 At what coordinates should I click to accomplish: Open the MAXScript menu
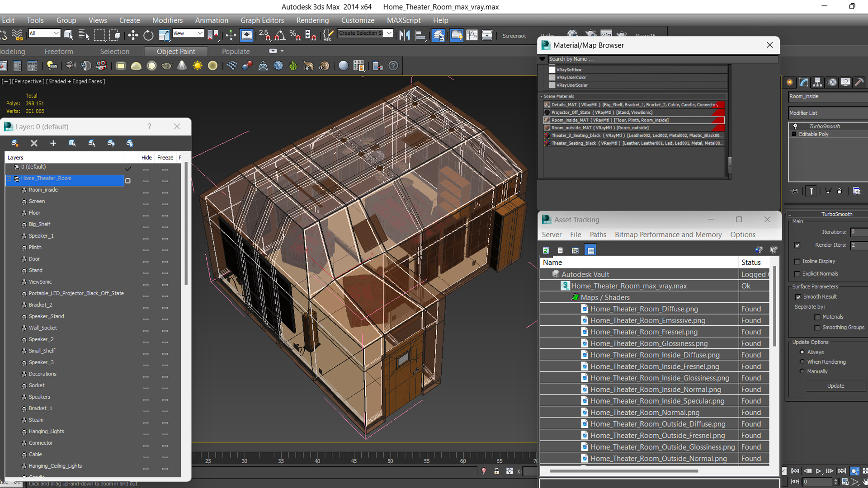[404, 20]
